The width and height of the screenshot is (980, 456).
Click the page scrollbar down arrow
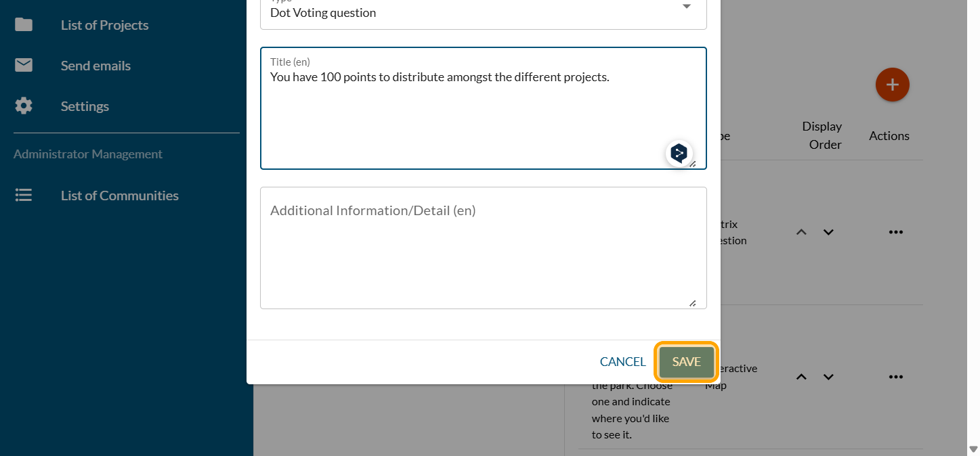(x=973, y=449)
